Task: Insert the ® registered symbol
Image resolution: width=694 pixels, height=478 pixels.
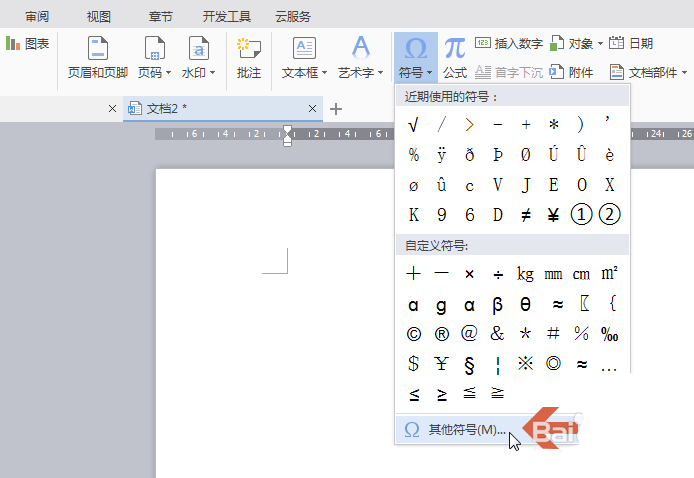Action: coord(442,334)
